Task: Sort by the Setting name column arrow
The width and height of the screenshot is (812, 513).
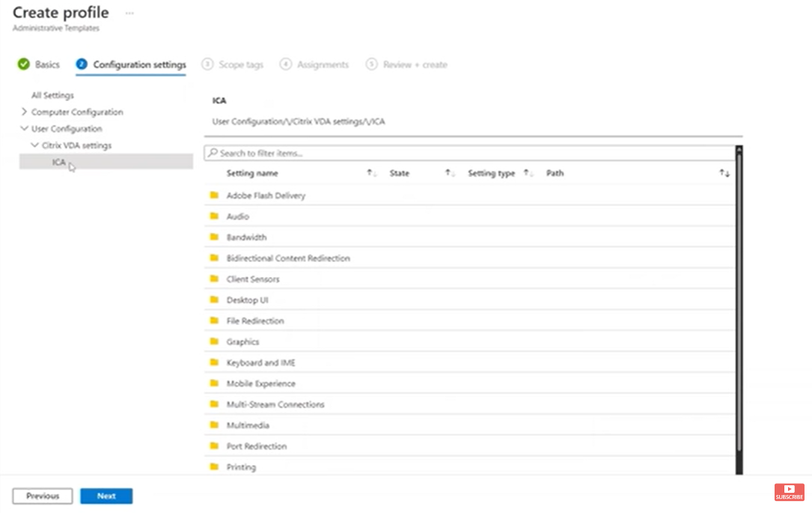Action: pyautogui.click(x=370, y=173)
